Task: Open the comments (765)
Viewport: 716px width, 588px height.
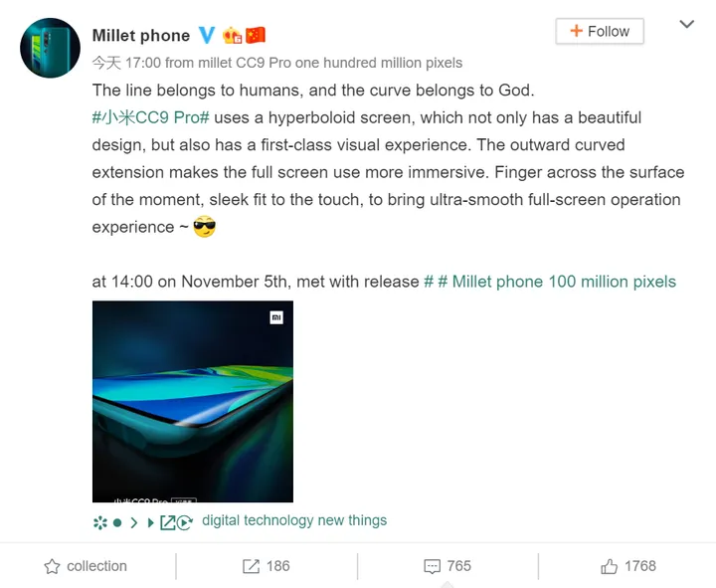Action: (x=447, y=566)
